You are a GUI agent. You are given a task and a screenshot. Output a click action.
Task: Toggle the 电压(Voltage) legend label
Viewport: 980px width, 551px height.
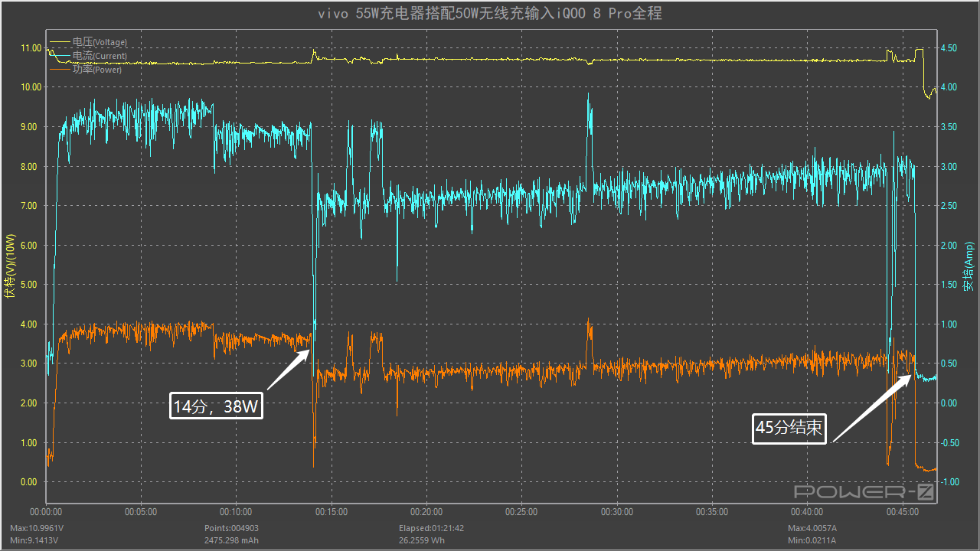pos(100,42)
